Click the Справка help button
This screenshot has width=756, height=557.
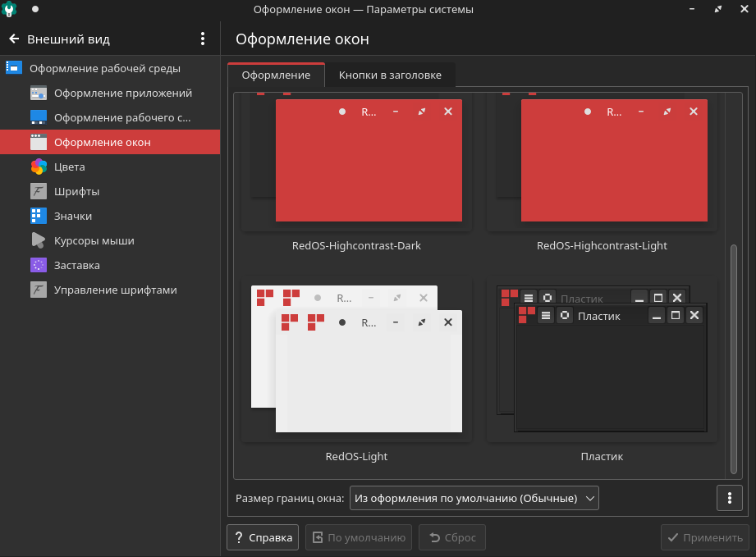click(262, 538)
